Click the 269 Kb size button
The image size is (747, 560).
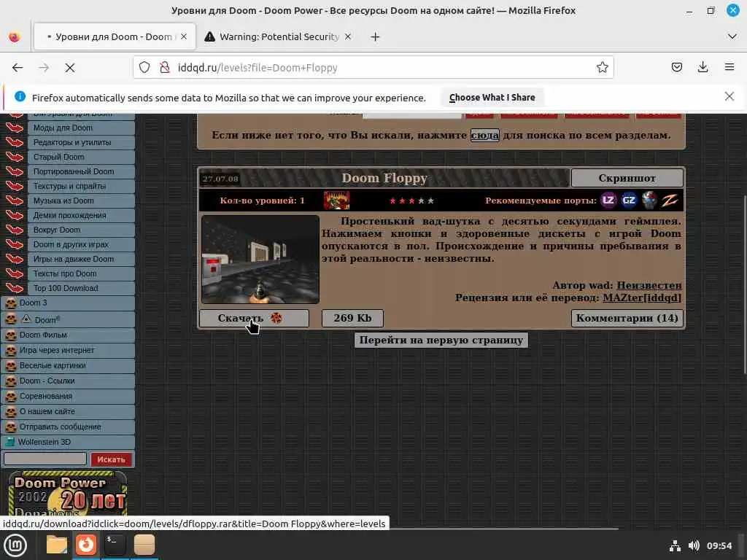pyautogui.click(x=352, y=318)
